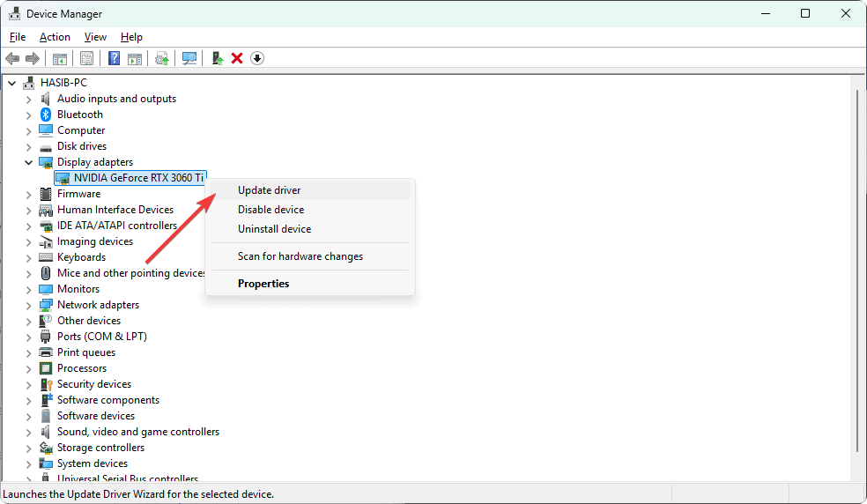Expand the Other devices category chevron
The height and width of the screenshot is (504, 867).
click(29, 322)
